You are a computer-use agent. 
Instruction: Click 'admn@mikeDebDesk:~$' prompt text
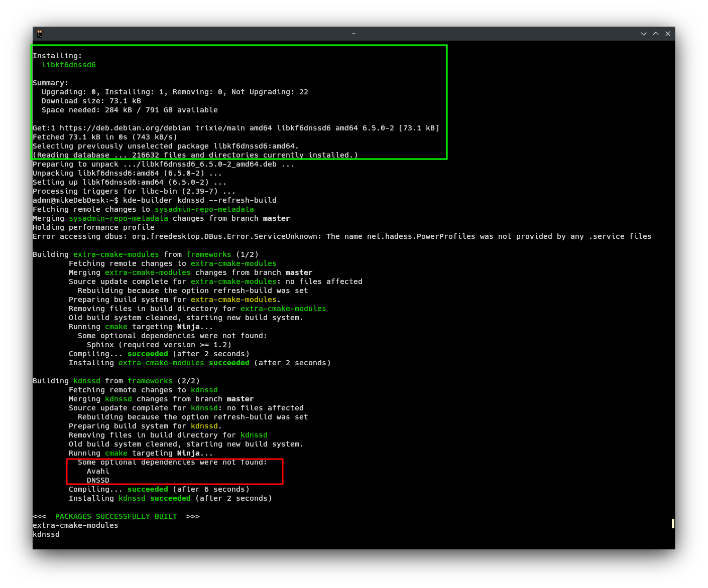pos(75,200)
